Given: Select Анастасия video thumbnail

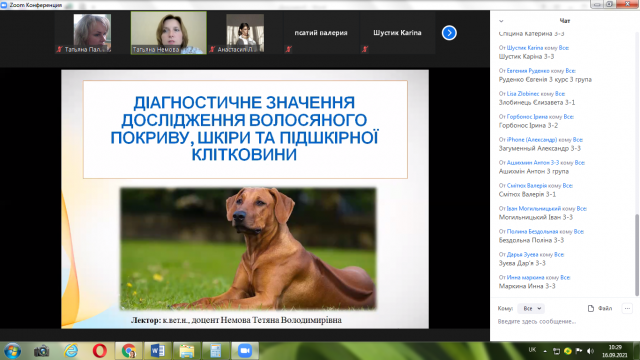Looking at the screenshot, I should tap(245, 33).
